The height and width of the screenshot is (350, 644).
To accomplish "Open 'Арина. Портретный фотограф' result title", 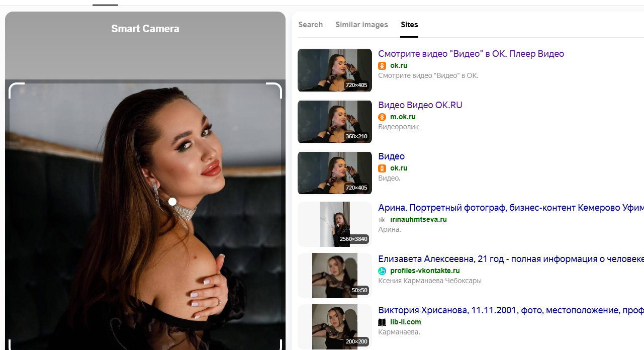I will (511, 208).
